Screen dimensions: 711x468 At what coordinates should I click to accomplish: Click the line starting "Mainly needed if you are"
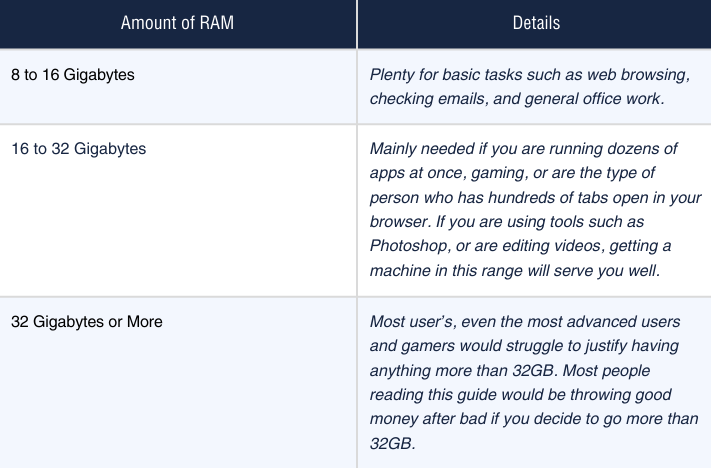pos(523,149)
